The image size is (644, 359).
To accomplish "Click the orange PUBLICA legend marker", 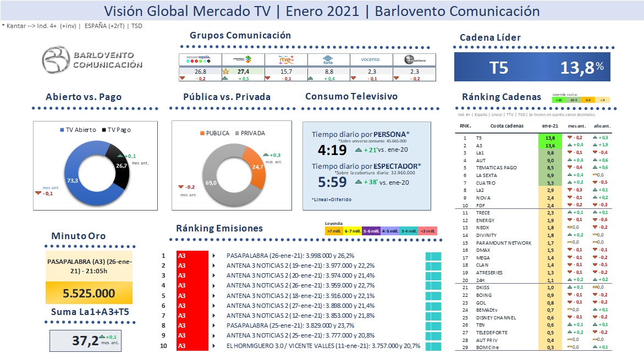I will point(202,133).
